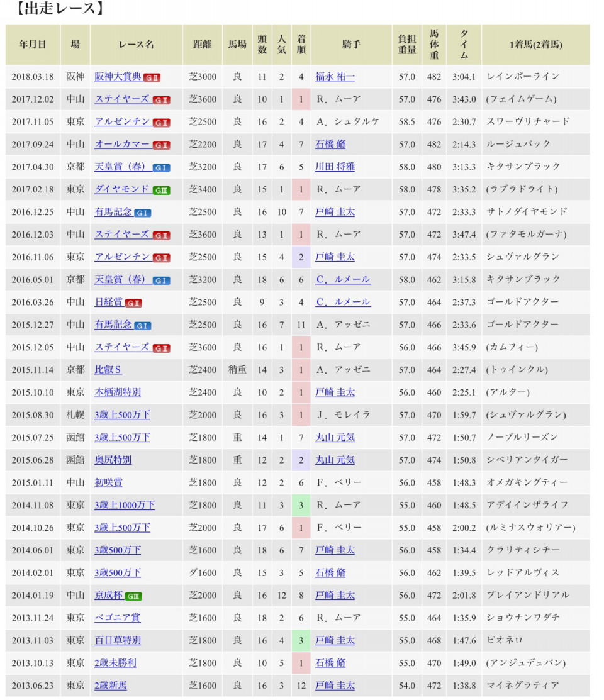Click the GII badge on 2016.12.03 ステイヤーズ

point(161,235)
